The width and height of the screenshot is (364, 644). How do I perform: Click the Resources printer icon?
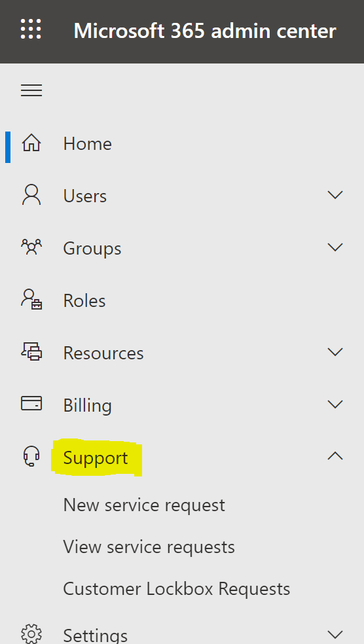point(31,352)
